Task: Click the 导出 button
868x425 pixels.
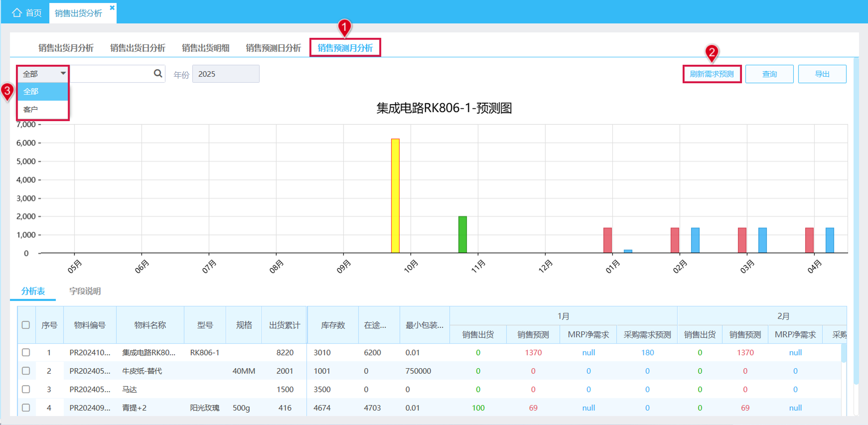Action: pos(822,74)
